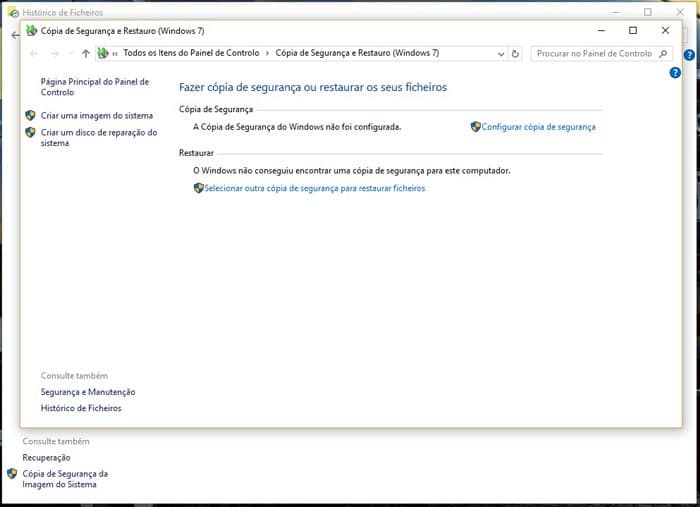This screenshot has height=507, width=700.
Task: Open the address bar history dropdown
Action: [x=501, y=54]
